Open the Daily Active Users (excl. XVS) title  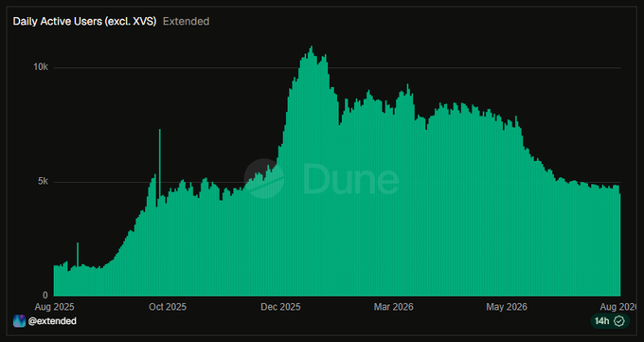tap(84, 22)
